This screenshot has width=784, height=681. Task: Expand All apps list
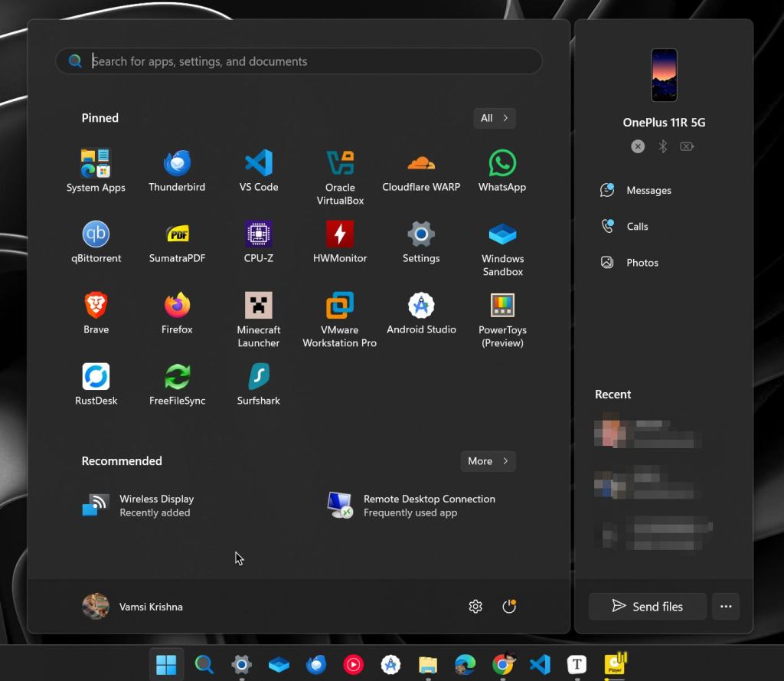click(494, 118)
